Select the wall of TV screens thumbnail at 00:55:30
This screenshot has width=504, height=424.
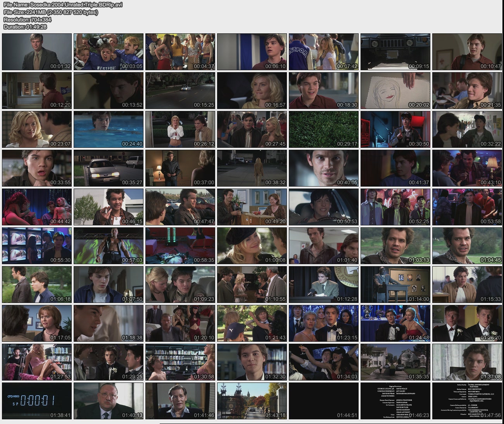(37, 246)
